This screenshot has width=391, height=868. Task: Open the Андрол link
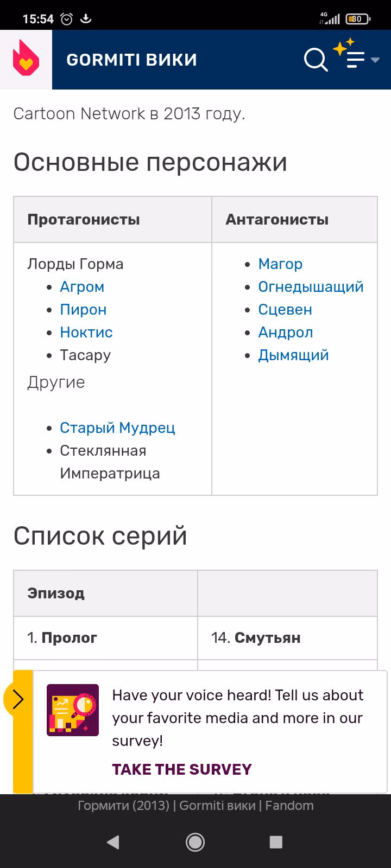[x=286, y=333]
